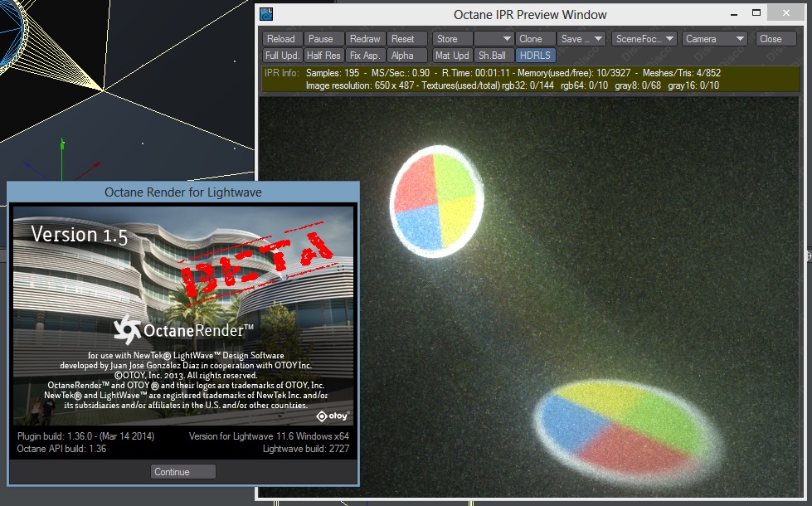812x506 pixels.
Task: Open the empty dropdown next to Store
Action: tap(494, 39)
